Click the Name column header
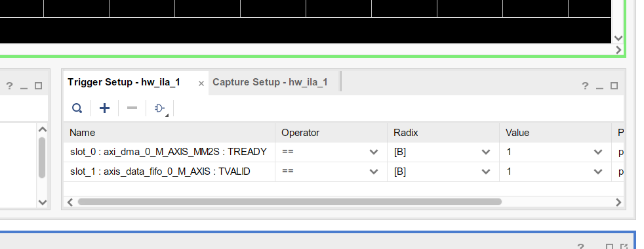Screen dimensions: 644x249 tap(169, 133)
